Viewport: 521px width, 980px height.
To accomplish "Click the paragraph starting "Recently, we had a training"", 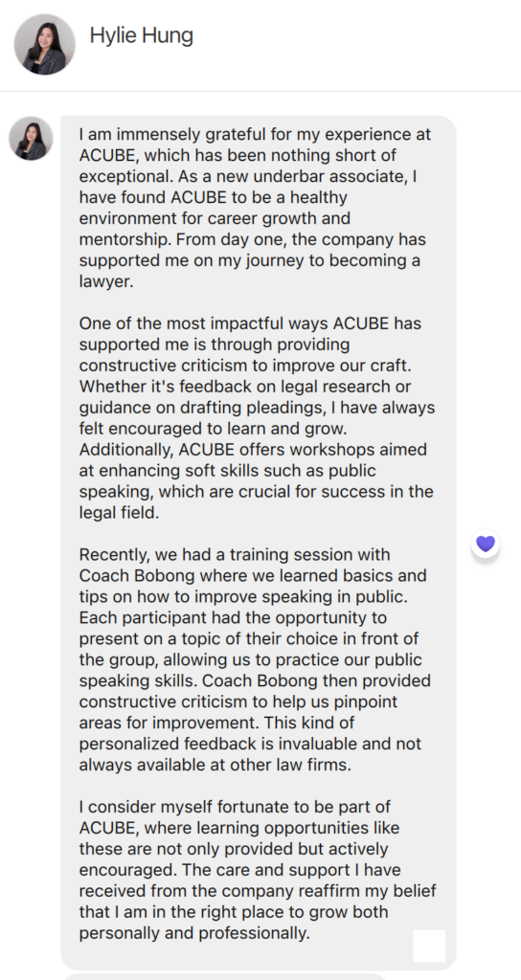I will [255, 659].
